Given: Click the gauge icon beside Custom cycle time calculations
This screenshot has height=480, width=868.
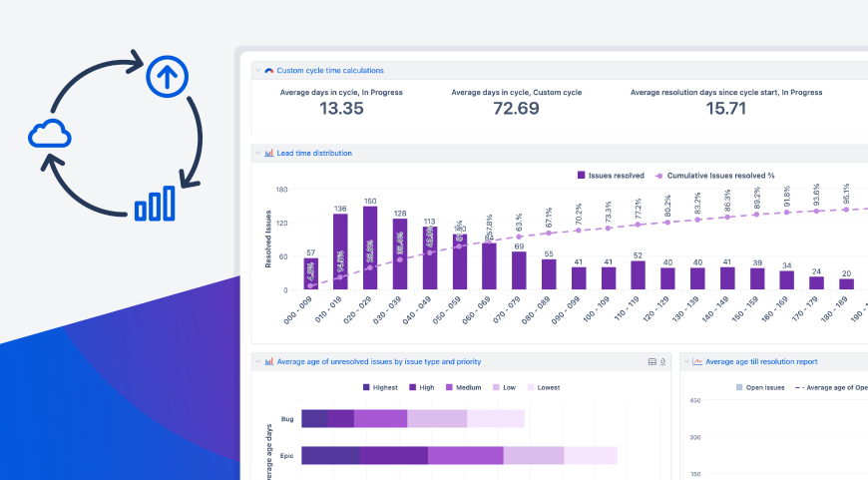Looking at the screenshot, I should (x=269, y=71).
